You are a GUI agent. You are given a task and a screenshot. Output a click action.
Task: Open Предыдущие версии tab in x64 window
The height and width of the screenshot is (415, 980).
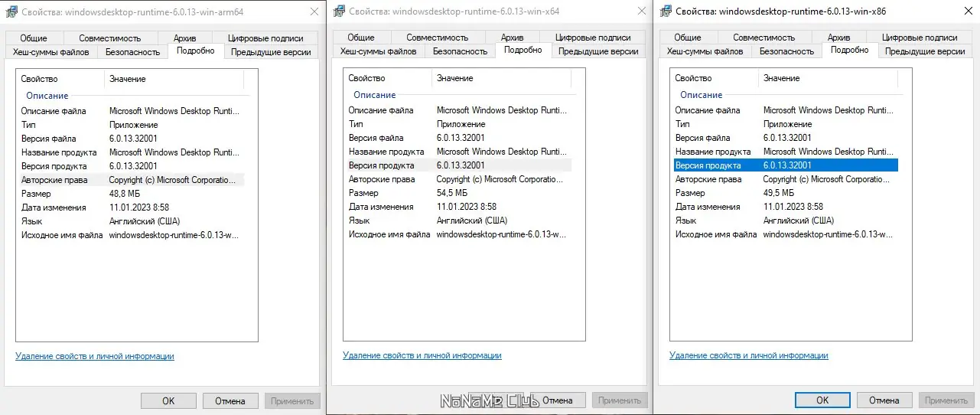[x=598, y=51]
